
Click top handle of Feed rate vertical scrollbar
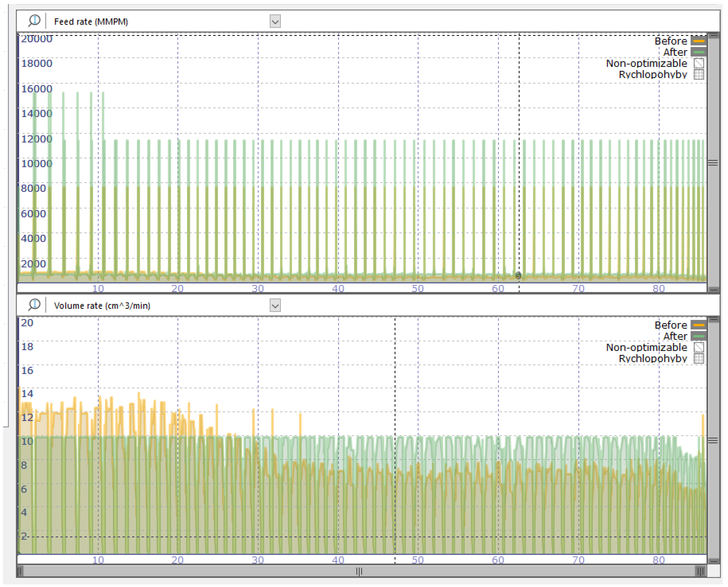(x=714, y=35)
